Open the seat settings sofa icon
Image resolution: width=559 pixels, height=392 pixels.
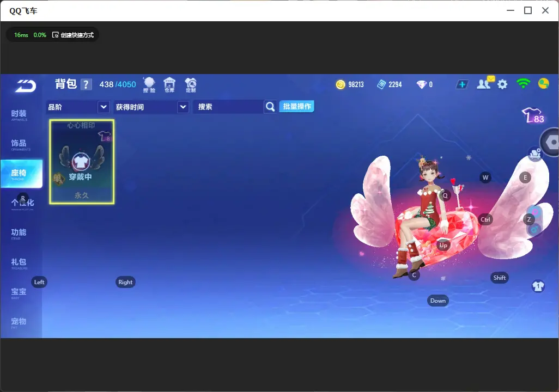click(535, 154)
